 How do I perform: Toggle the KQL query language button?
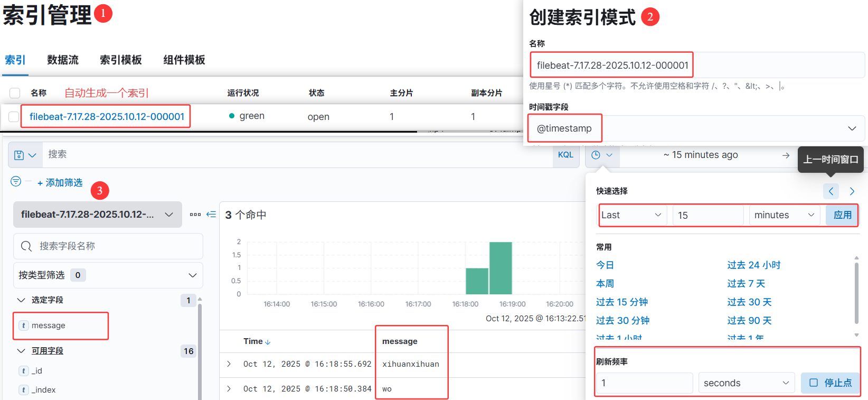click(x=565, y=155)
